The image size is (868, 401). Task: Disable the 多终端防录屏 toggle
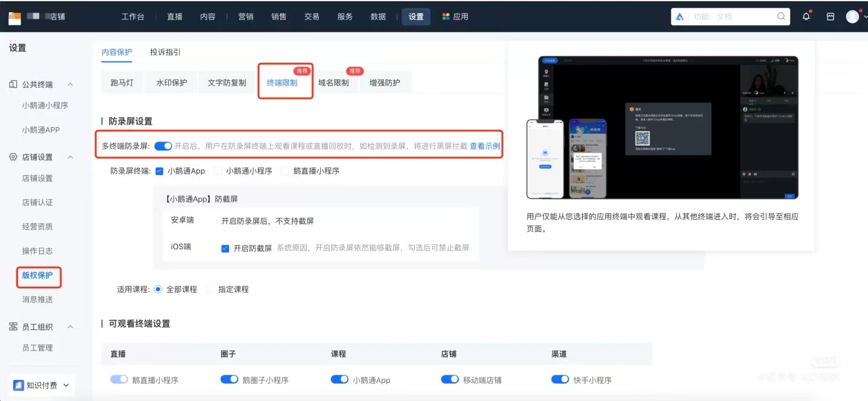pyautogui.click(x=163, y=146)
